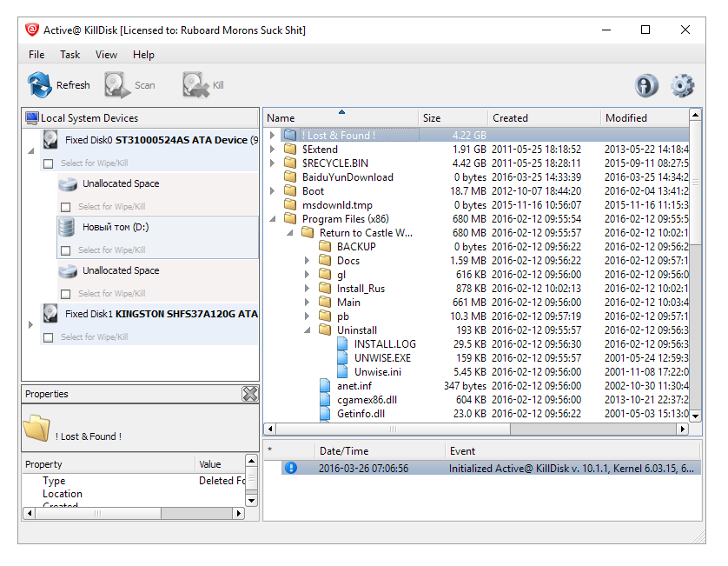Collapse the Program Files (x86) folder
728x566 pixels.
point(273,219)
